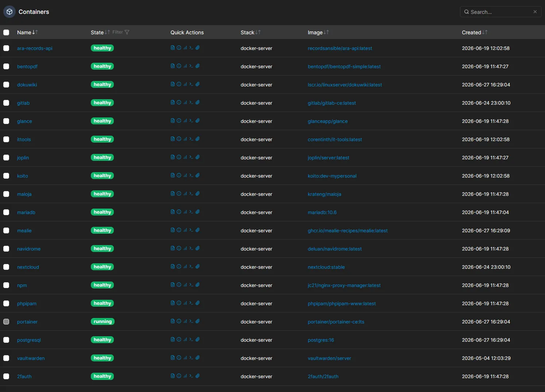Image resolution: width=545 pixels, height=392 pixels.
Task: Open the glance container link
Action: click(24, 121)
